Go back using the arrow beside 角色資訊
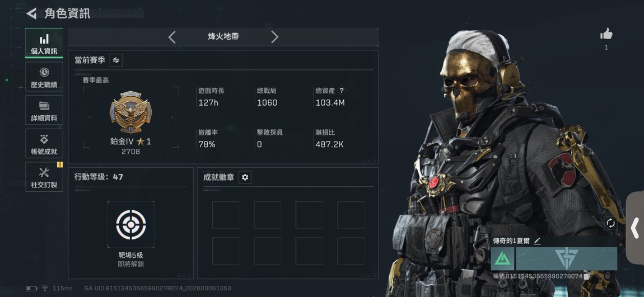644x297 pixels. (x=31, y=13)
